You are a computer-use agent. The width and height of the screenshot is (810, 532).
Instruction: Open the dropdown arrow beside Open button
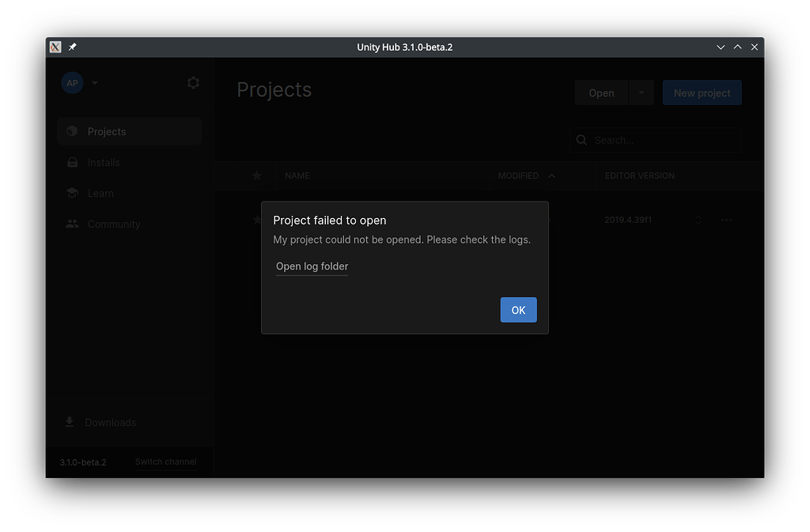click(641, 92)
